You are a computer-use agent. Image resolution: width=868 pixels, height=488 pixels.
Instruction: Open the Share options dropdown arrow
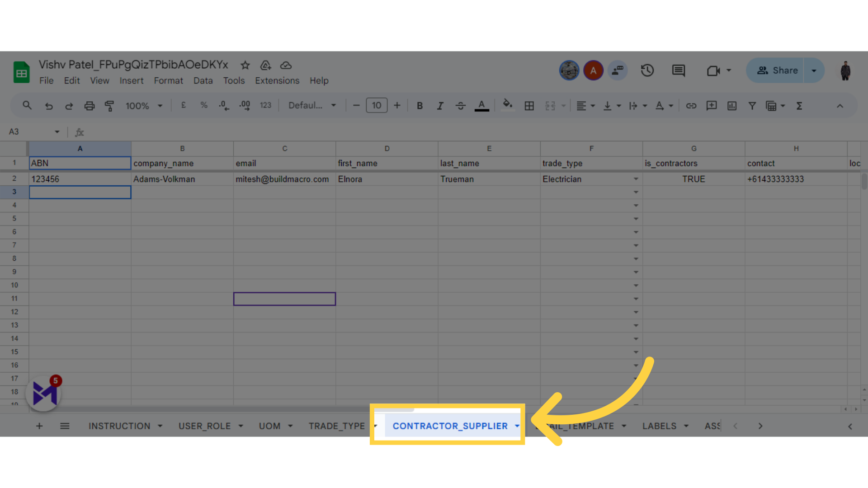(x=814, y=70)
